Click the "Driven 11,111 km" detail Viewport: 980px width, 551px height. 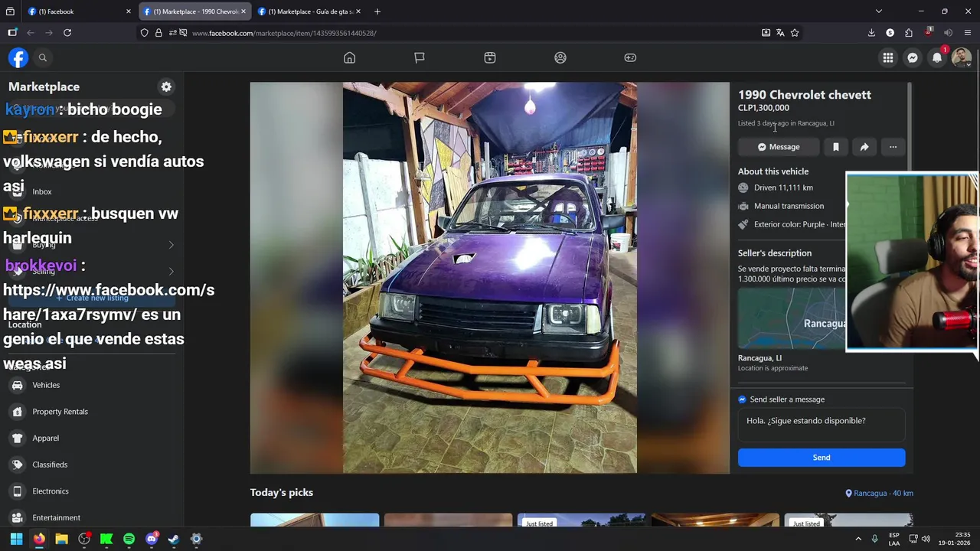(783, 187)
